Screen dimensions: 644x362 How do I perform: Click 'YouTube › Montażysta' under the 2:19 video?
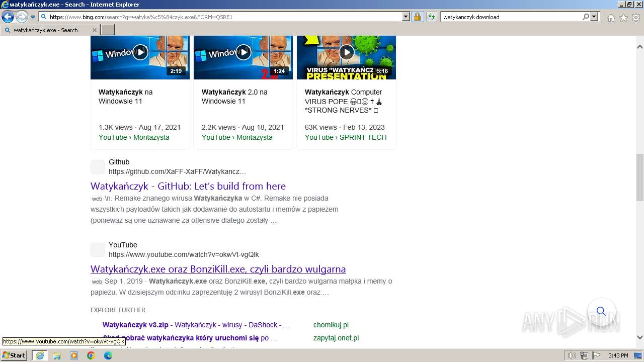[x=134, y=137]
